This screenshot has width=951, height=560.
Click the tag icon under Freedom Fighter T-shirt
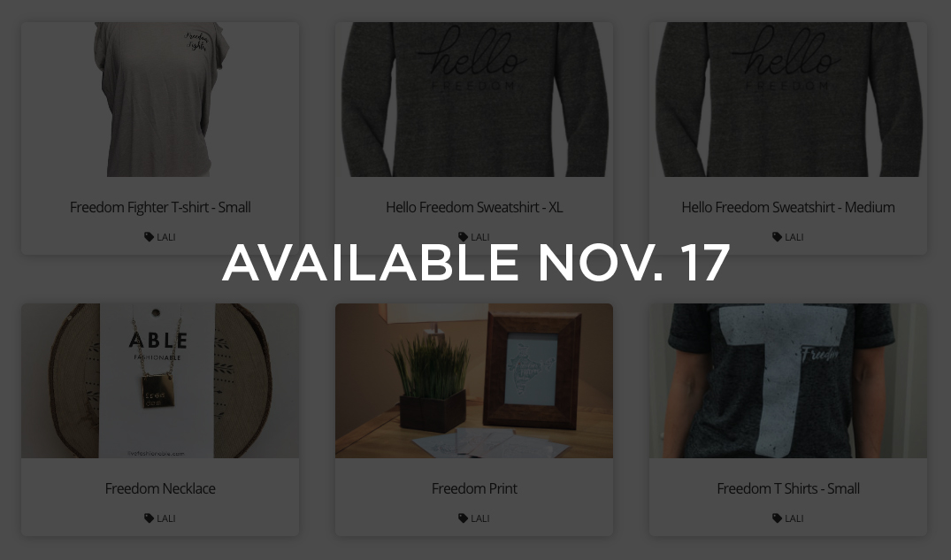tap(149, 236)
